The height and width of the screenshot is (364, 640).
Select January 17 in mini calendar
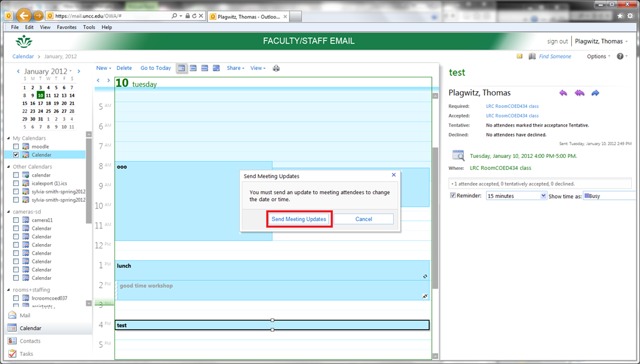[40, 103]
